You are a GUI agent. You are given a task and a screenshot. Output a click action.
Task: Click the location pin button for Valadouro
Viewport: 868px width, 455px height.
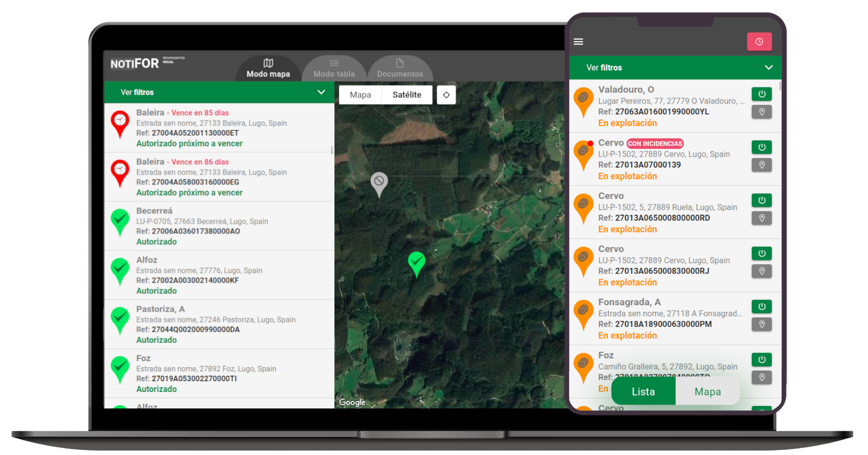click(x=761, y=112)
